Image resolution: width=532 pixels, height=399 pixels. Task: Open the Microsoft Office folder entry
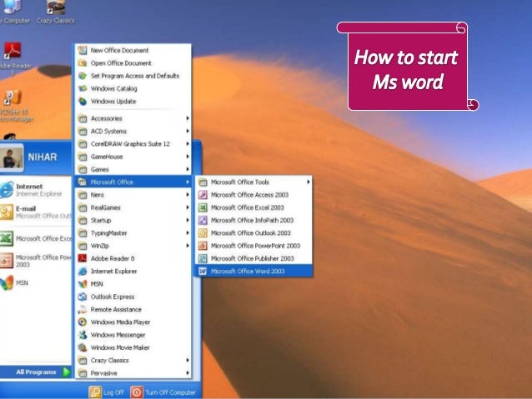(x=133, y=182)
